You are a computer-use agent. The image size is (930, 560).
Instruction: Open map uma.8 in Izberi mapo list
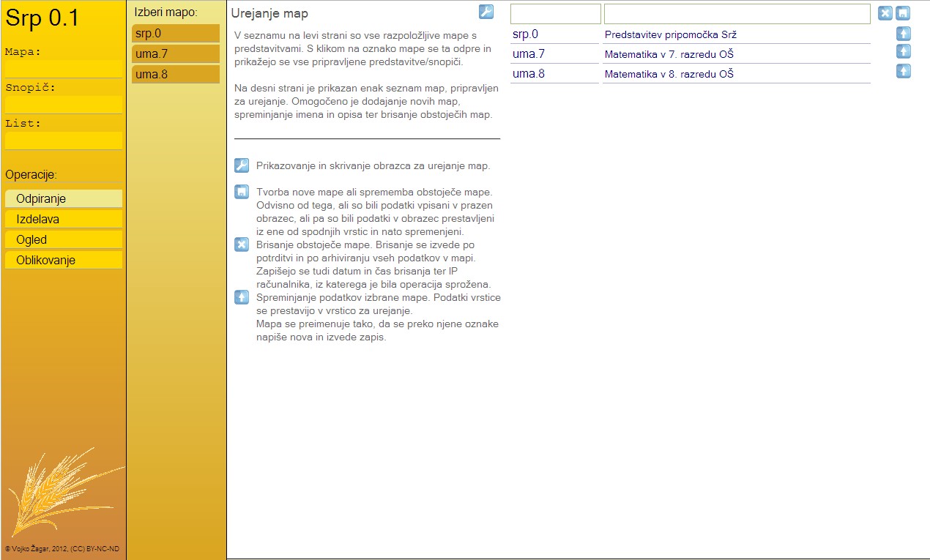[x=176, y=74]
